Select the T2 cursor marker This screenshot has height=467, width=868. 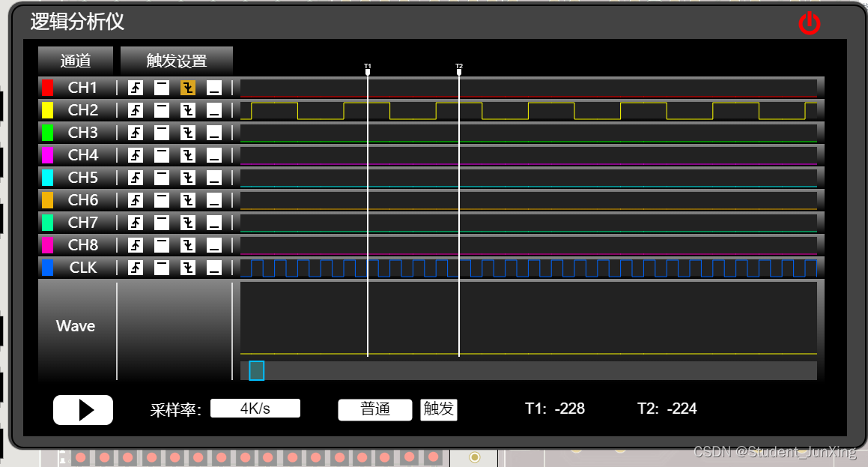coord(459,69)
